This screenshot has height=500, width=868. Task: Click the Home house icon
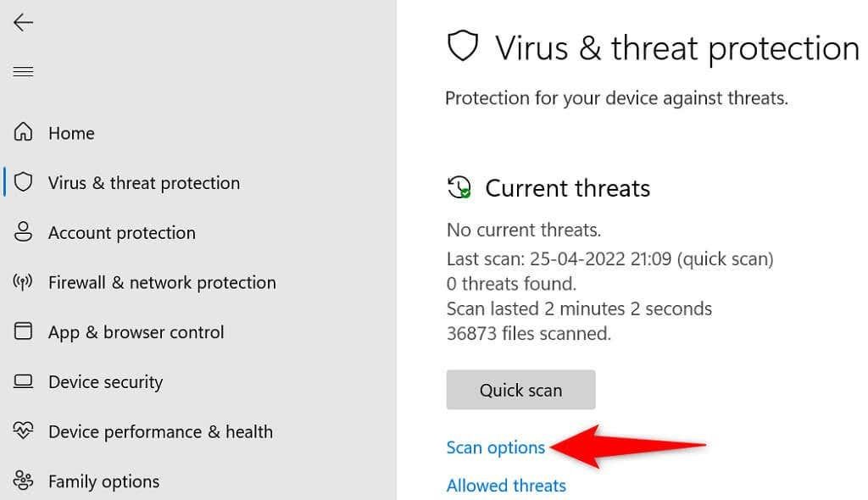tap(22, 132)
